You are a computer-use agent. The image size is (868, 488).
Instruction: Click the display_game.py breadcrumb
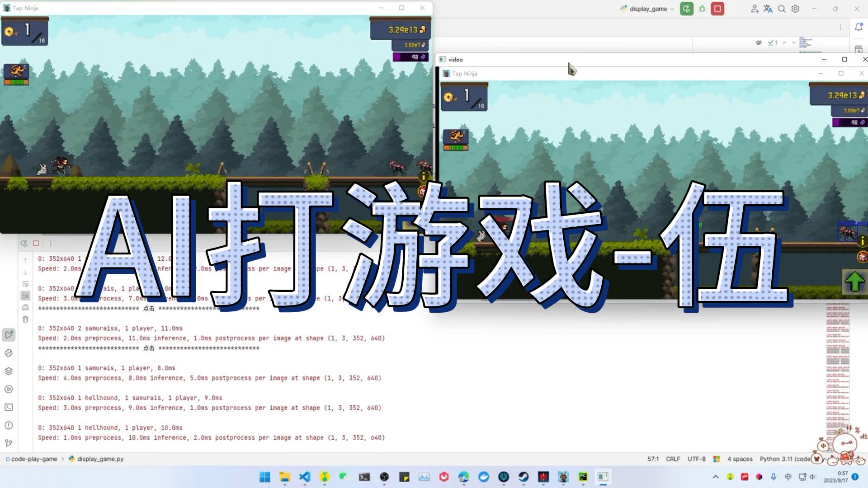click(96, 459)
